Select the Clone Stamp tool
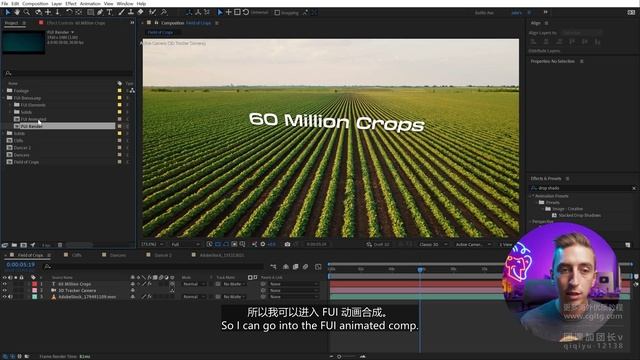 point(131,13)
